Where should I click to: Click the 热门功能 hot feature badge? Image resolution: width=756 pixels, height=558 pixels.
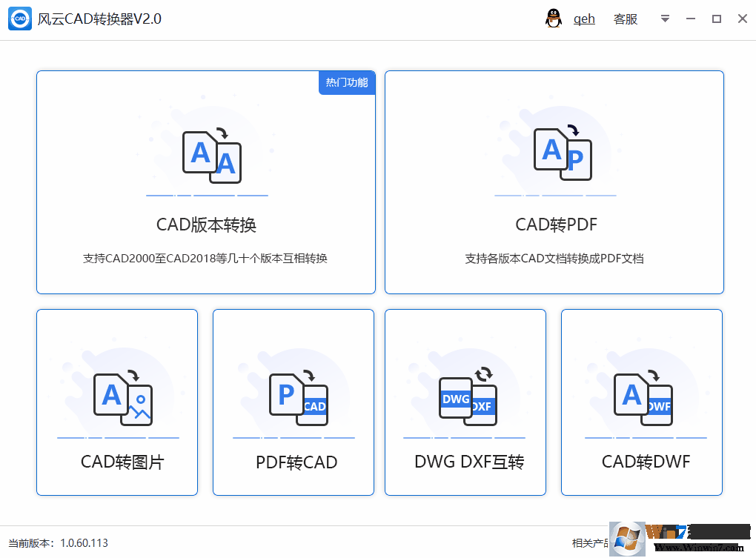[x=346, y=83]
